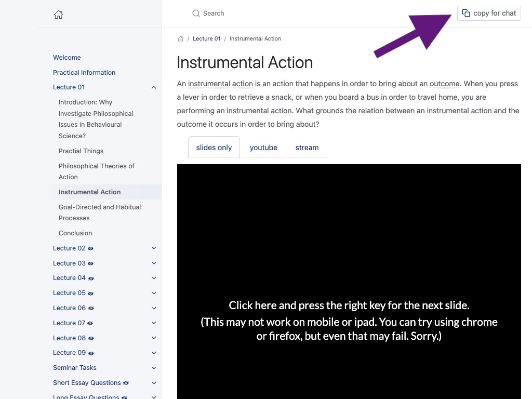Image resolution: width=532 pixels, height=399 pixels.
Task: Click the eye icon beside Lecture 05
Action: pyautogui.click(x=91, y=294)
